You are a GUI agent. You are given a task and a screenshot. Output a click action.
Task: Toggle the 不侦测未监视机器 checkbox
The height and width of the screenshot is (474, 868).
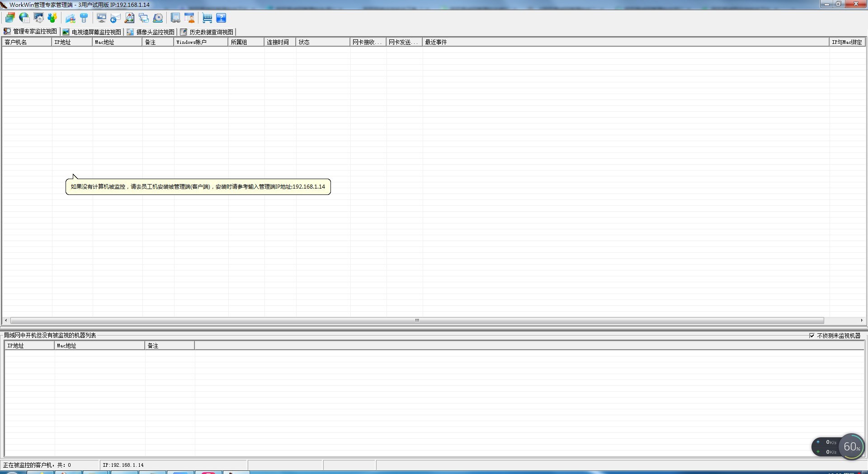[x=812, y=336]
